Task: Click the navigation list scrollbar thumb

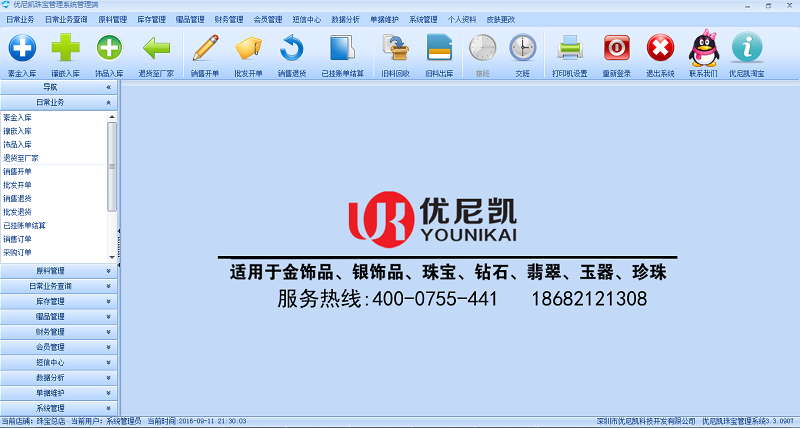Action: (x=112, y=166)
